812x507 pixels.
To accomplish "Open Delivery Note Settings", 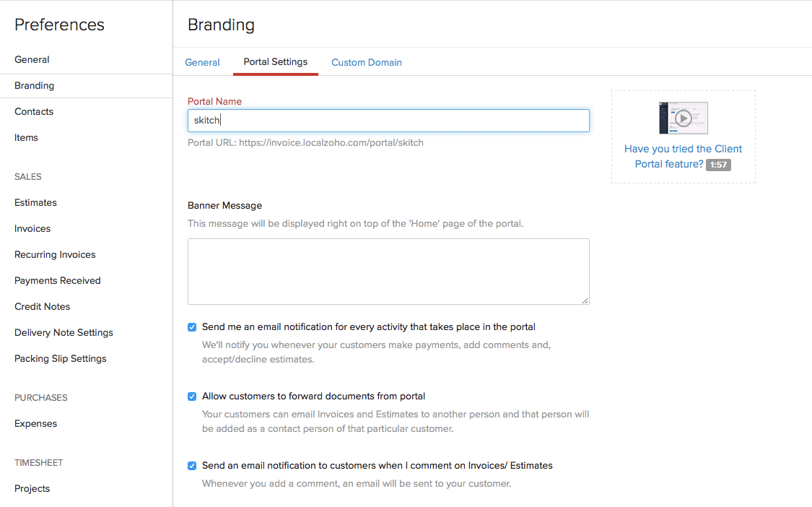I will tap(64, 333).
